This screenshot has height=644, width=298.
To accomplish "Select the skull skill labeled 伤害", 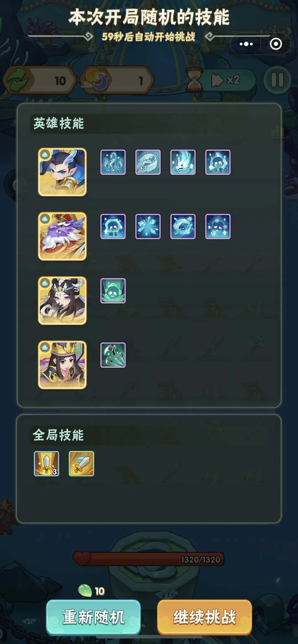I will 218,162.
